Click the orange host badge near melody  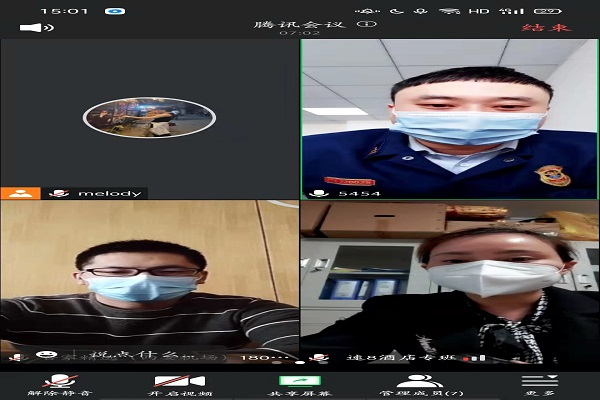[x=20, y=193]
